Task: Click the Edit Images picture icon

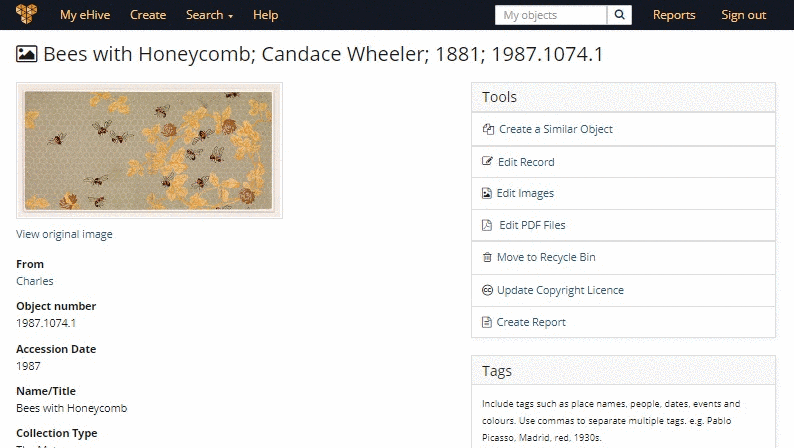Action: [487, 193]
